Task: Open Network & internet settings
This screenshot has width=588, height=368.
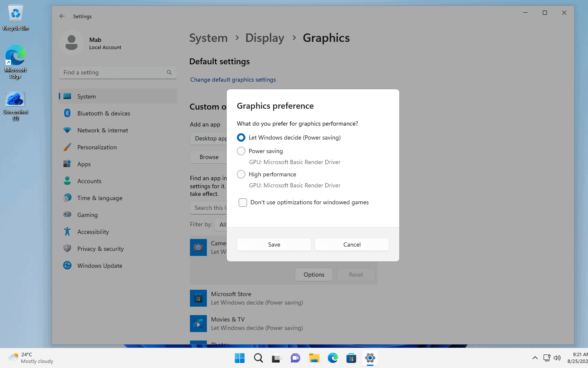Action: [x=104, y=130]
